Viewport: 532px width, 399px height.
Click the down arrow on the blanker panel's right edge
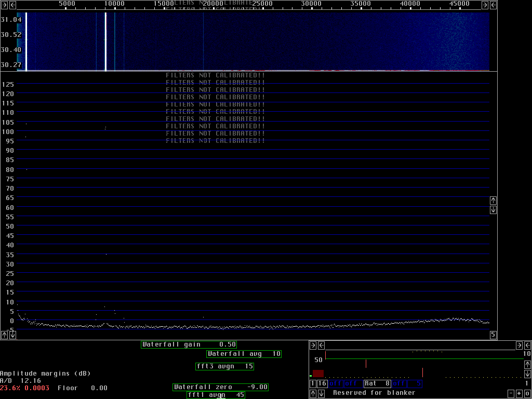pyautogui.click(x=528, y=374)
